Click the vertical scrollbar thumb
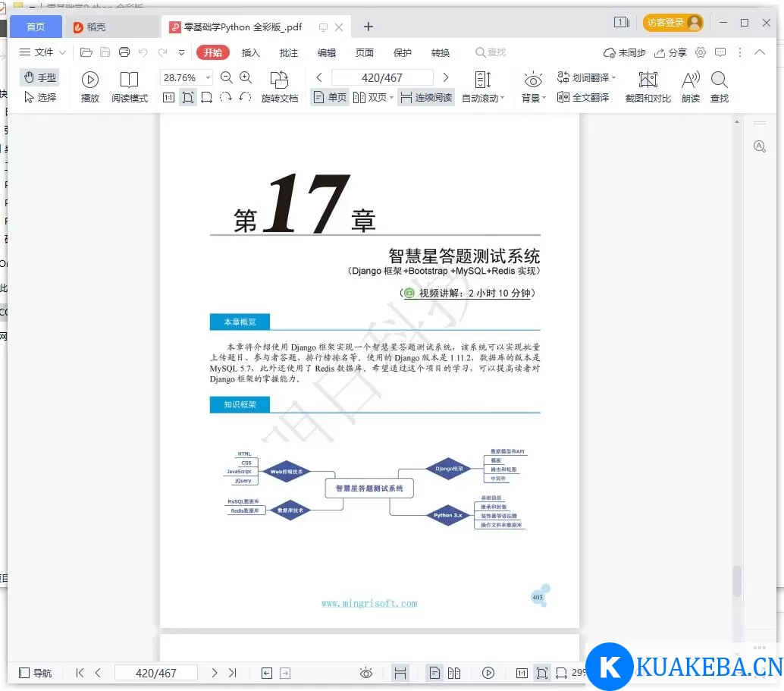The height and width of the screenshot is (691, 784). click(x=737, y=581)
